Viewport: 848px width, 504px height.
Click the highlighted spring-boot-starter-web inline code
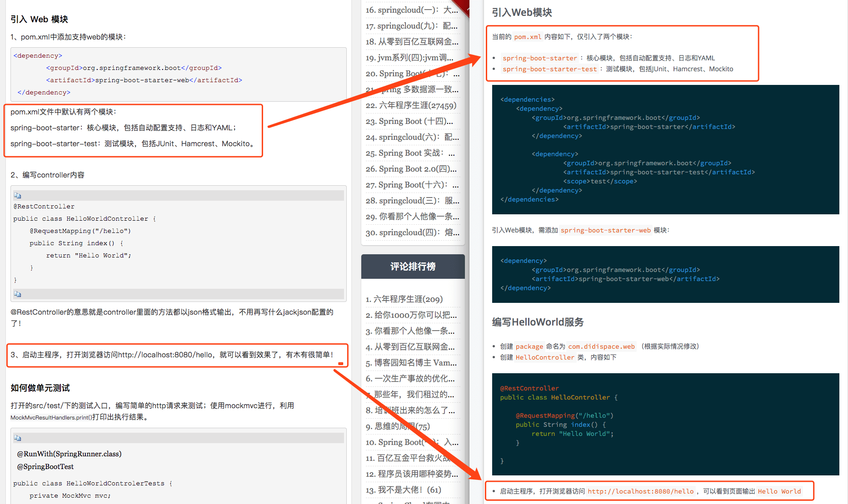click(x=605, y=230)
